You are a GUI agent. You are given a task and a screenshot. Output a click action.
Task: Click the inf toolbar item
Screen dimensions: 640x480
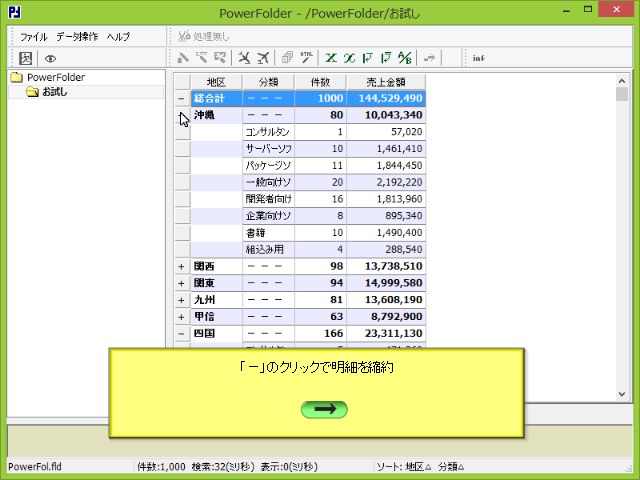click(x=479, y=58)
